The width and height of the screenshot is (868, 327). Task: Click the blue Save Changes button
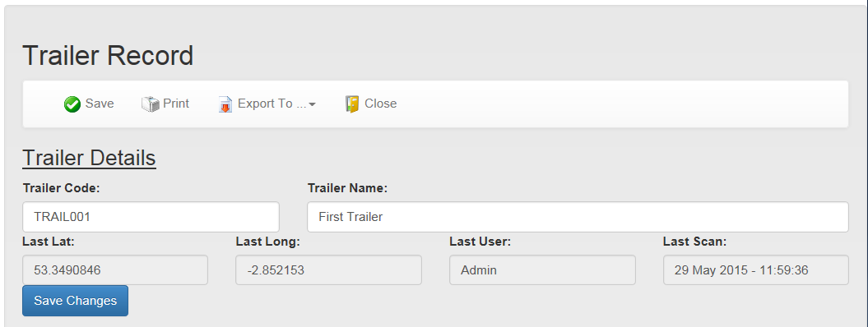[x=76, y=301]
